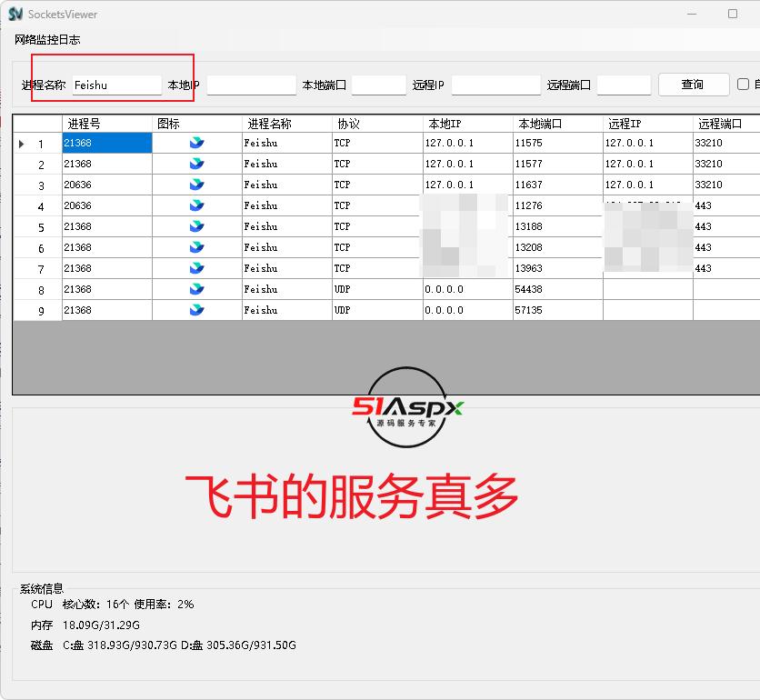Viewport: 760px width, 700px height.
Task: Select row header number 8
Action: pyautogui.click(x=37, y=289)
